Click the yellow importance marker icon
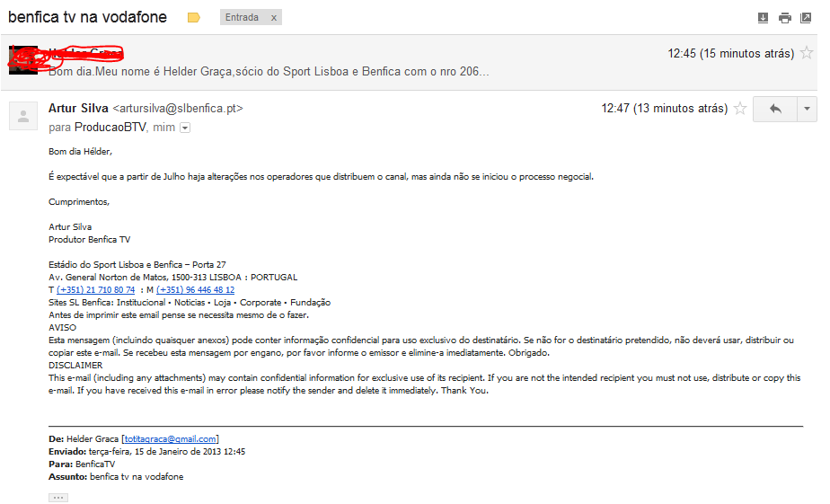830x504 pixels. pyautogui.click(x=193, y=18)
